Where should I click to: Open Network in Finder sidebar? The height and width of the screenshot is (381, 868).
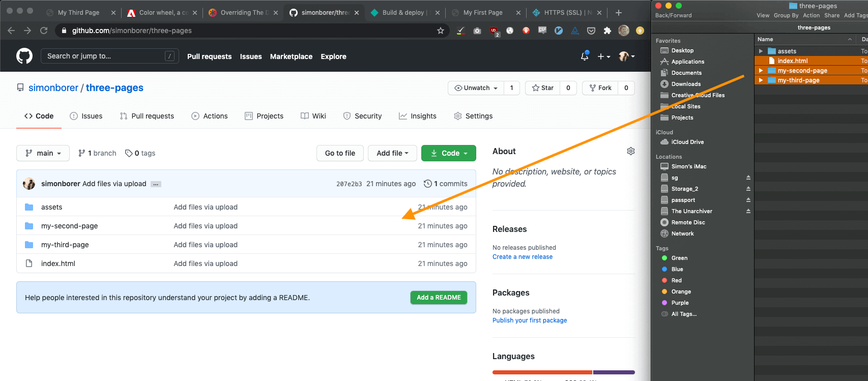pyautogui.click(x=682, y=233)
